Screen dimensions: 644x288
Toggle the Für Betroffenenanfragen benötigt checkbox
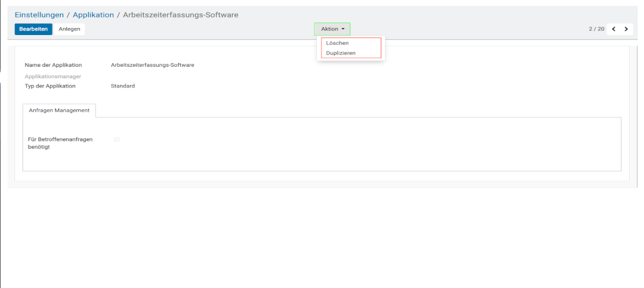(x=117, y=139)
